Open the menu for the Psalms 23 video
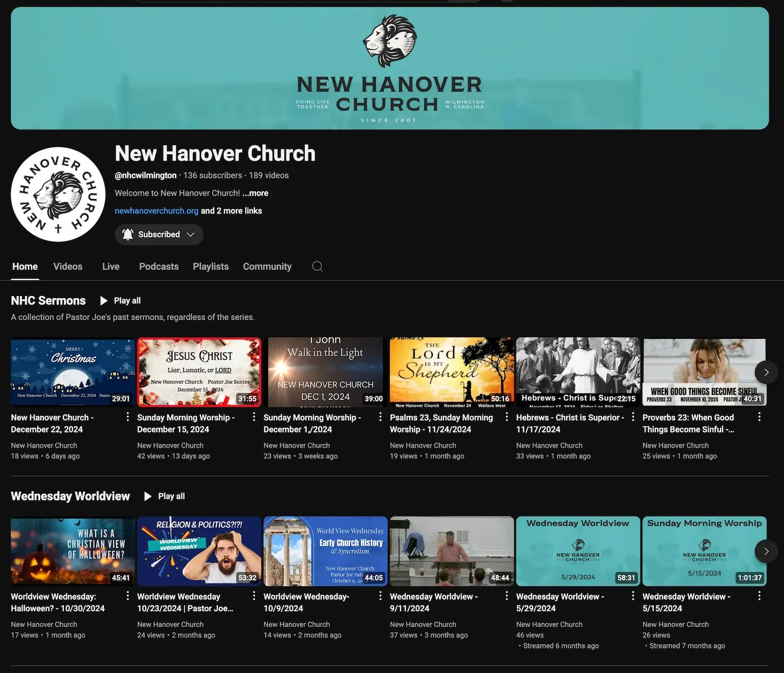 click(x=506, y=417)
